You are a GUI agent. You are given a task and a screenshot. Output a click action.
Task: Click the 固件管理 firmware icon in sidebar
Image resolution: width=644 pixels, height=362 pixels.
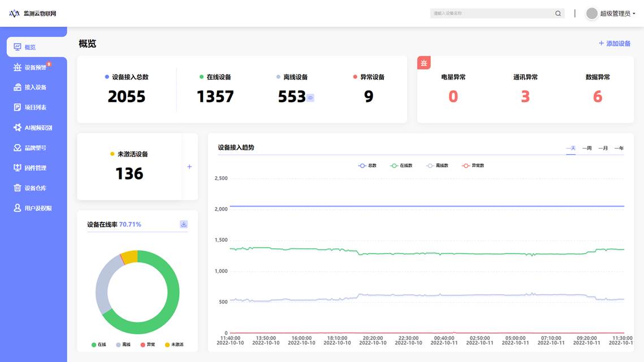tap(18, 168)
